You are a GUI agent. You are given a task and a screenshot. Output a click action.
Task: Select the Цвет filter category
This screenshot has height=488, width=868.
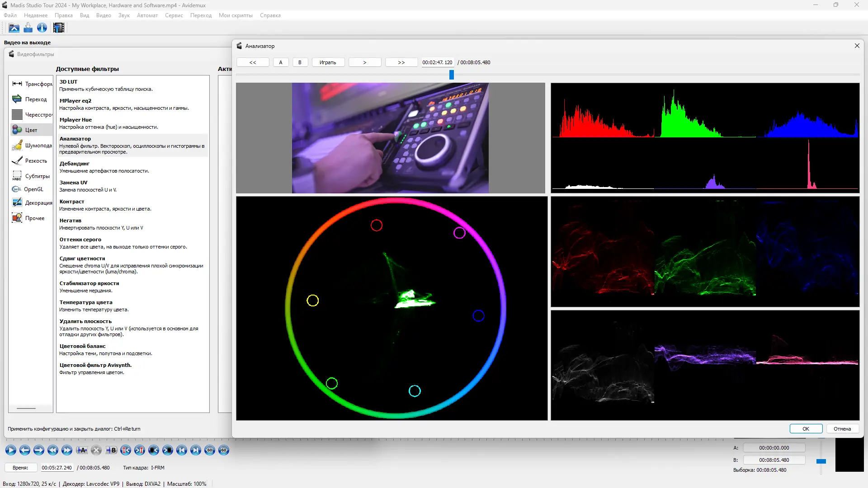pyautogui.click(x=31, y=130)
